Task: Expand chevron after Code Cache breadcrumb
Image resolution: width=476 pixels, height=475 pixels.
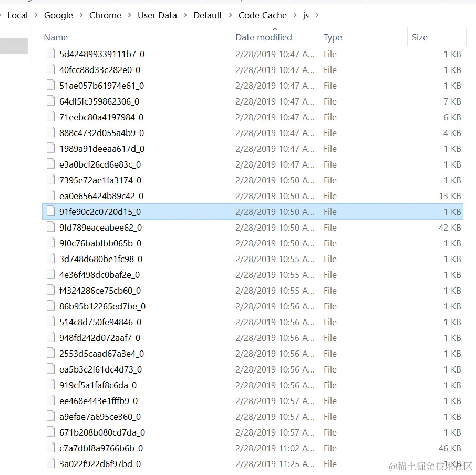Action: click(x=295, y=15)
